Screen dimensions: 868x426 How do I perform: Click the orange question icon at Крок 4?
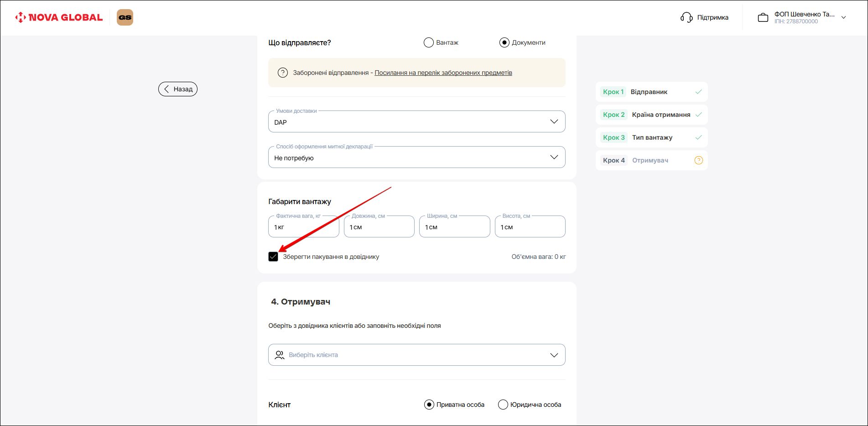coord(698,160)
